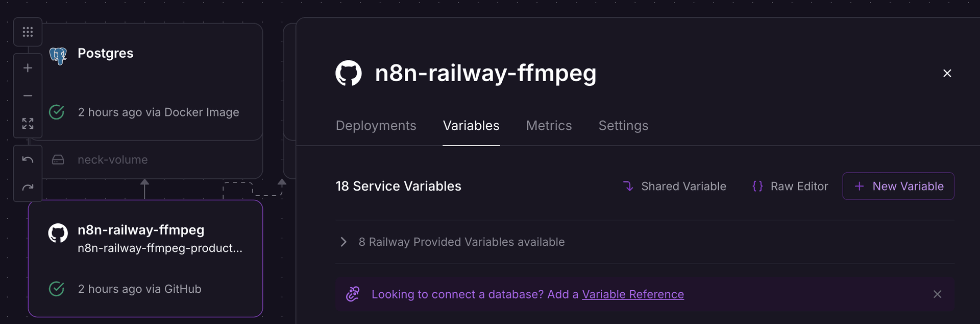The height and width of the screenshot is (324, 980).
Task: Open the Shared Variable option
Action: coord(674,186)
